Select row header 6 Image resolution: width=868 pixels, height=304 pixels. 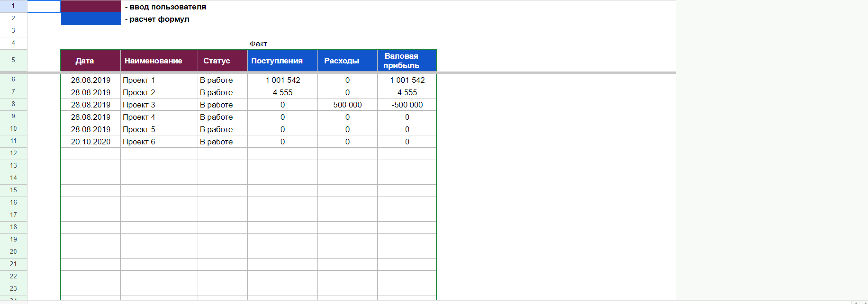point(14,80)
